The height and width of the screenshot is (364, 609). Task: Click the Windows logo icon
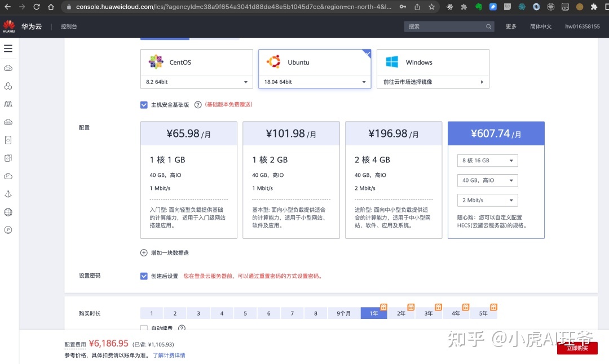pyautogui.click(x=392, y=62)
